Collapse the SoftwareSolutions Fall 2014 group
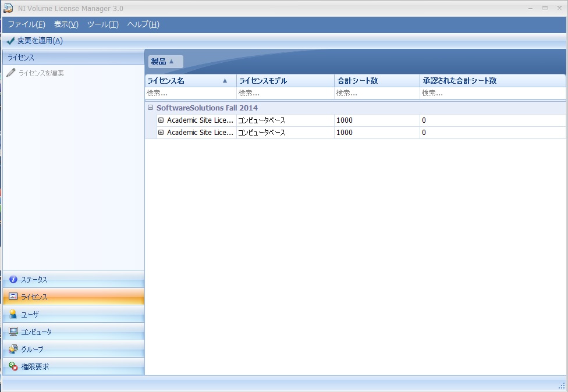 [x=150, y=108]
